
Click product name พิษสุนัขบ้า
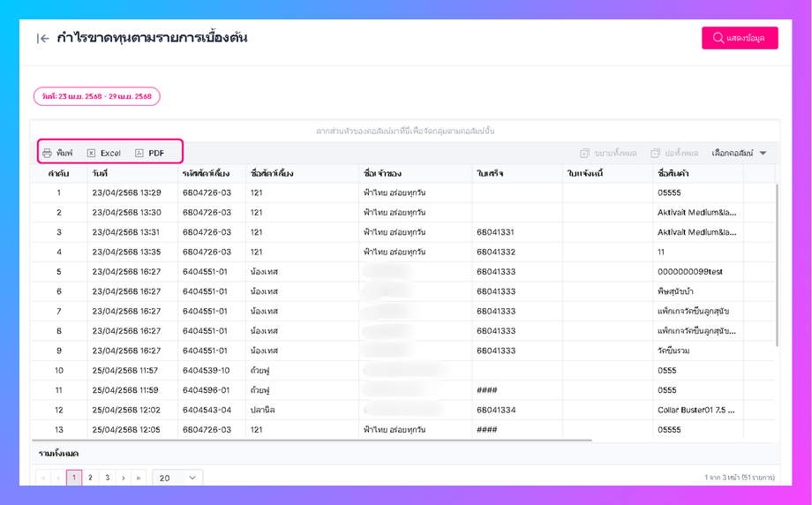675,291
